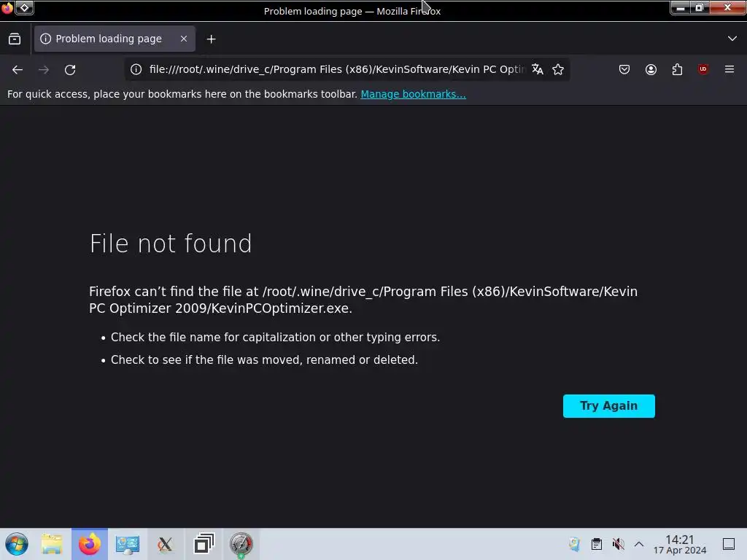Viewport: 747px width, 560px height.
Task: Expand the list all tabs chevron
Action: pyautogui.click(x=732, y=39)
